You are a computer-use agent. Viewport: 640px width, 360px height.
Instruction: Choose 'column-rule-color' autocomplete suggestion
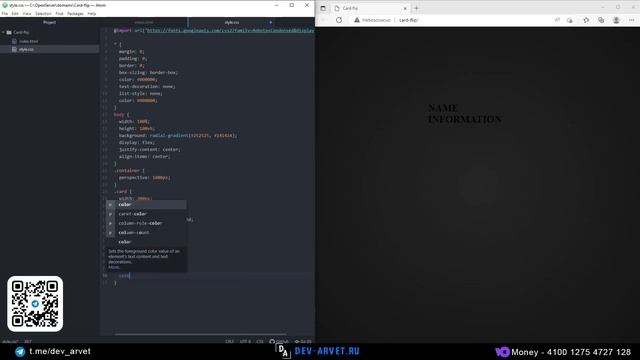pyautogui.click(x=146, y=223)
